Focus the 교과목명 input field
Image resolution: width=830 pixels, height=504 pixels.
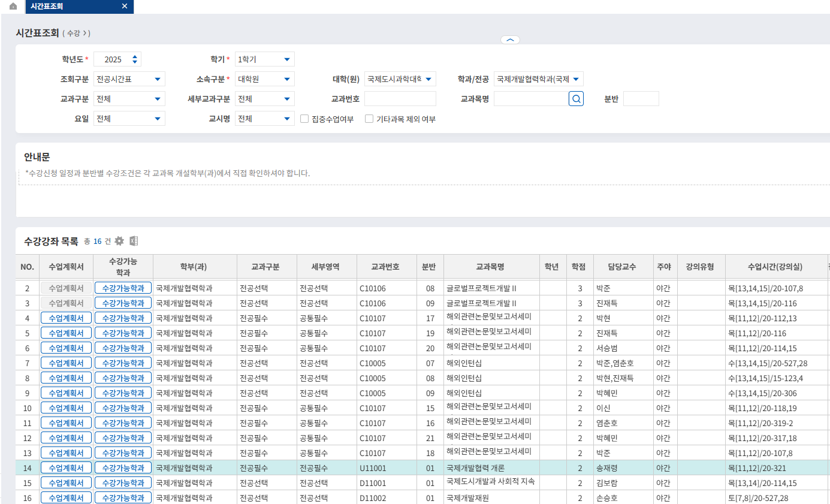coord(531,99)
